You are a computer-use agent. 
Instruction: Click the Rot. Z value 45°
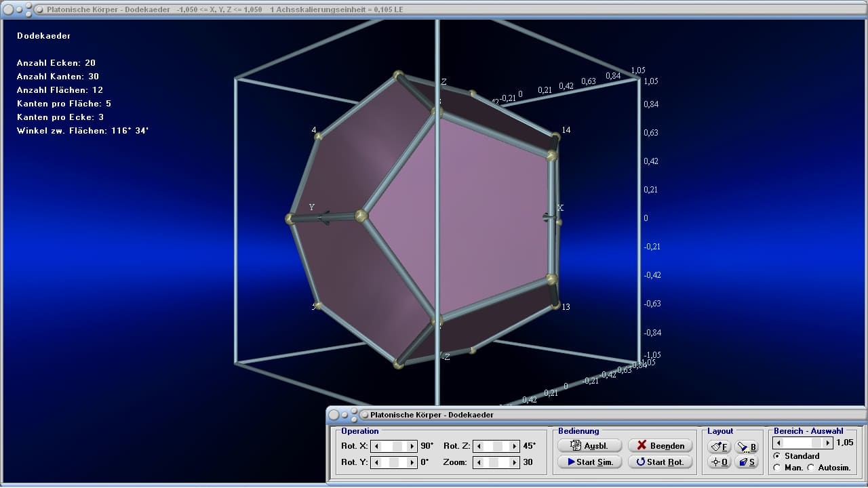click(530, 446)
